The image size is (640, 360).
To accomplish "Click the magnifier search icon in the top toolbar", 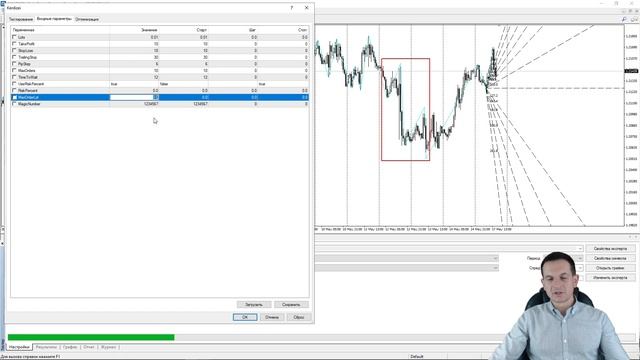I will click(x=624, y=19).
